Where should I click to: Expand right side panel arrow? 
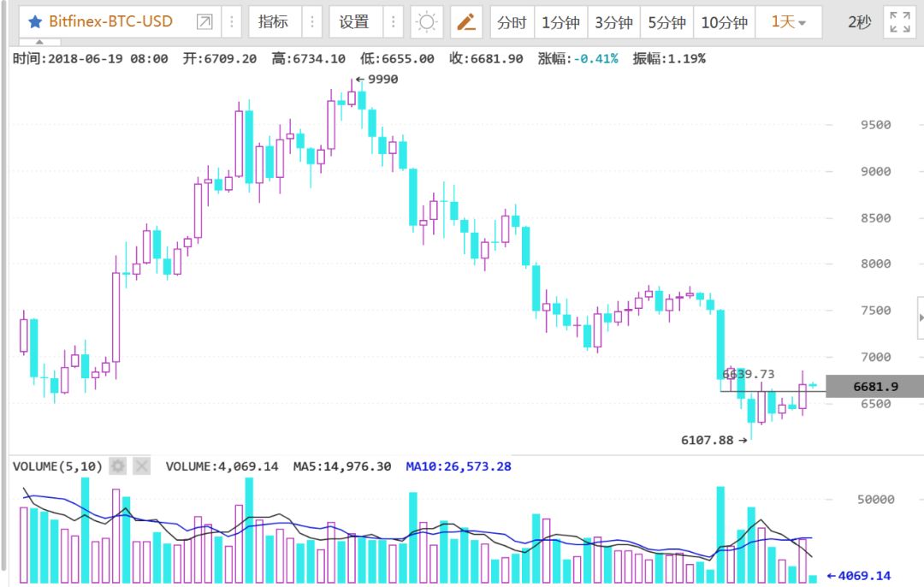click(x=921, y=317)
